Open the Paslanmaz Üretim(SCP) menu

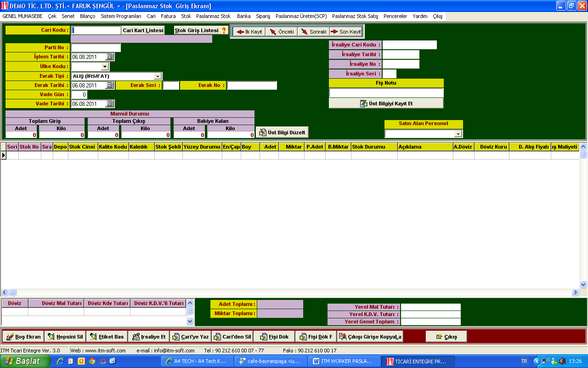pos(301,16)
